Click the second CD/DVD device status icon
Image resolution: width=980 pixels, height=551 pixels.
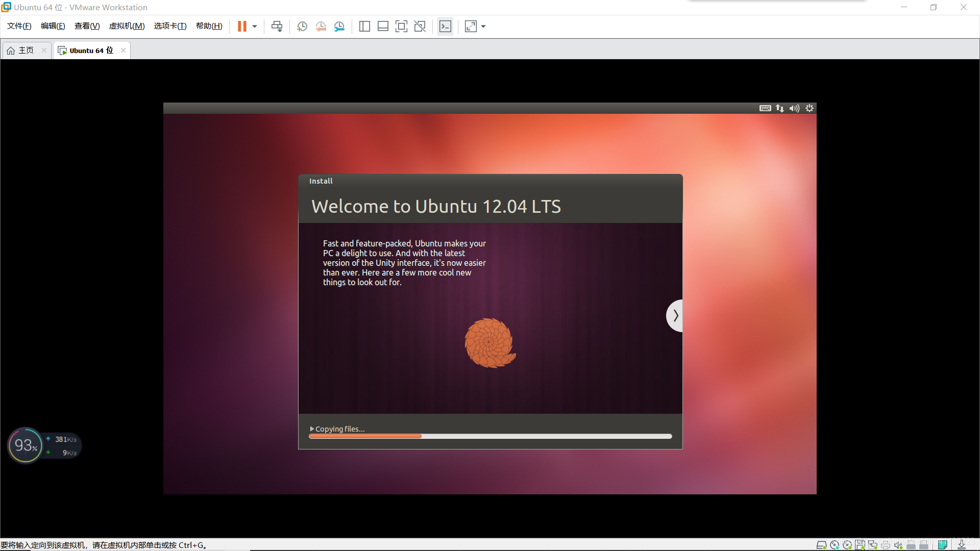(847, 545)
